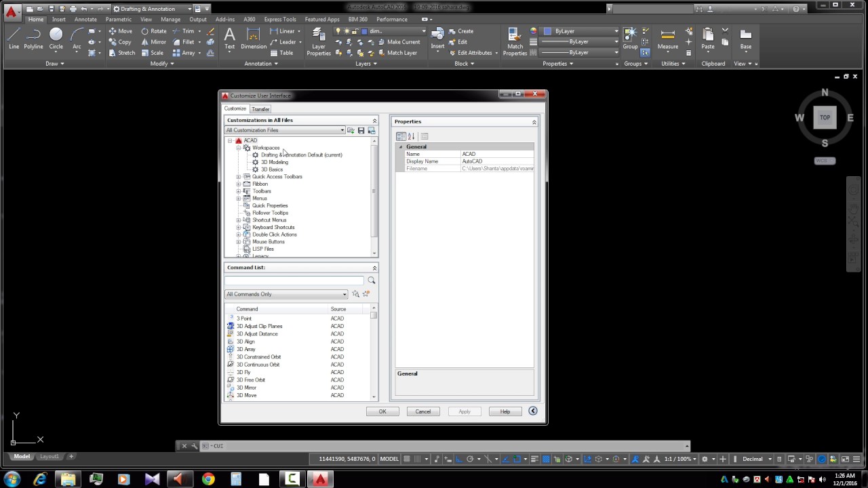Open Layer Properties manager
Image resolution: width=868 pixels, height=488 pixels.
coord(319,42)
